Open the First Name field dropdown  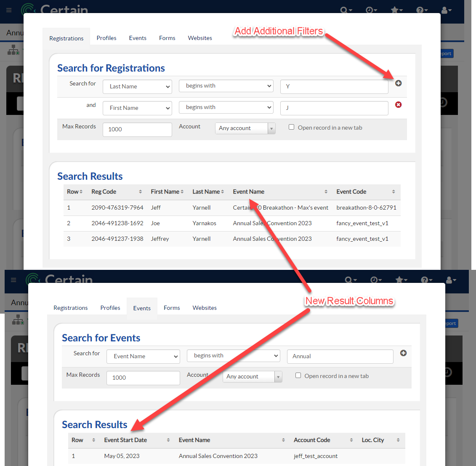tap(137, 108)
